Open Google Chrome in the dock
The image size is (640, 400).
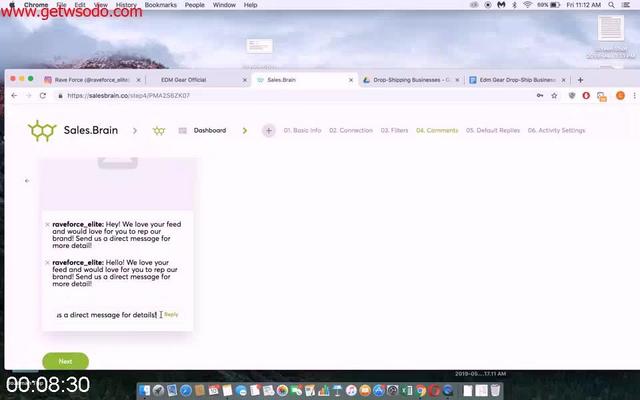(420, 391)
